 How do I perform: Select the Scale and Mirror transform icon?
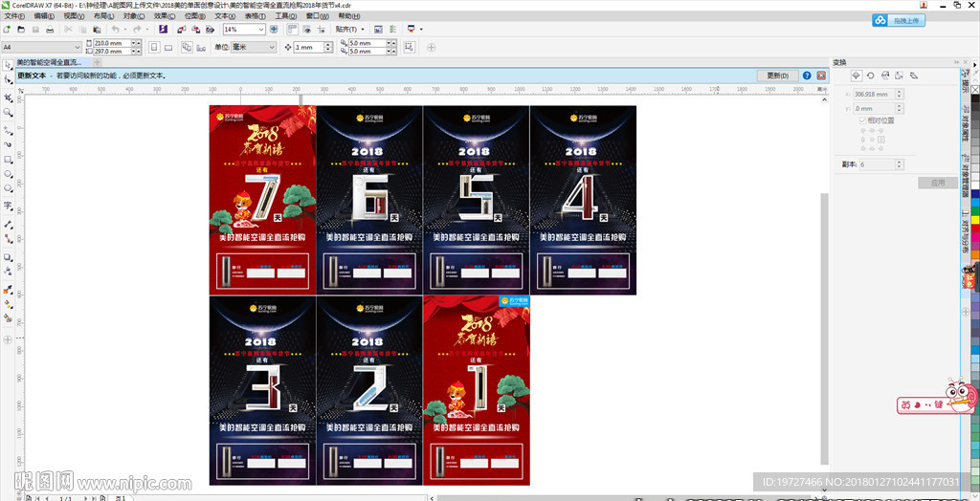point(885,75)
